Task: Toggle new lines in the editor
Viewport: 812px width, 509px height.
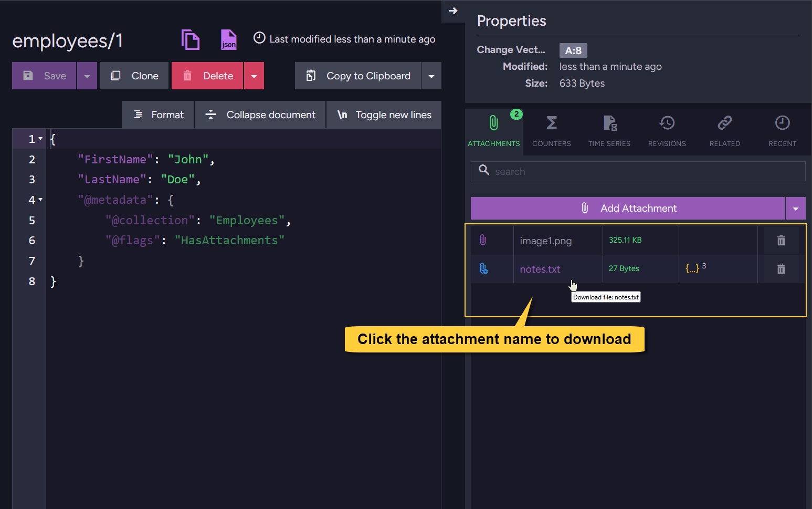Action: [384, 115]
